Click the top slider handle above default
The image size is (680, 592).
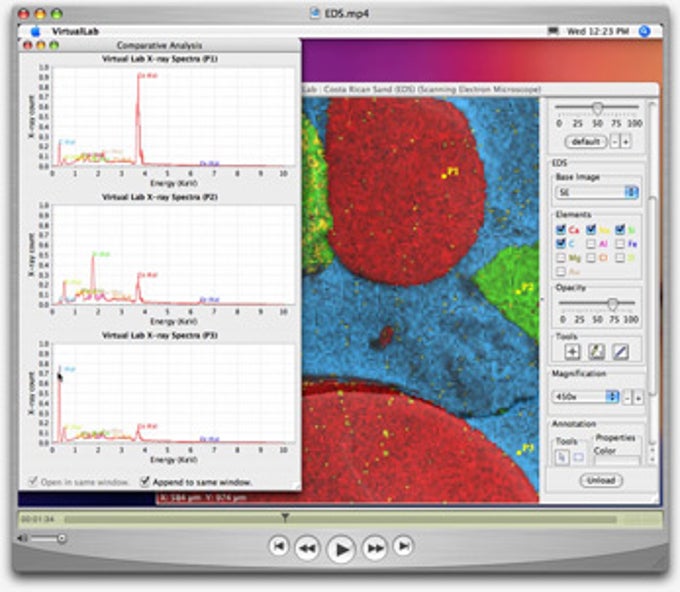click(598, 107)
